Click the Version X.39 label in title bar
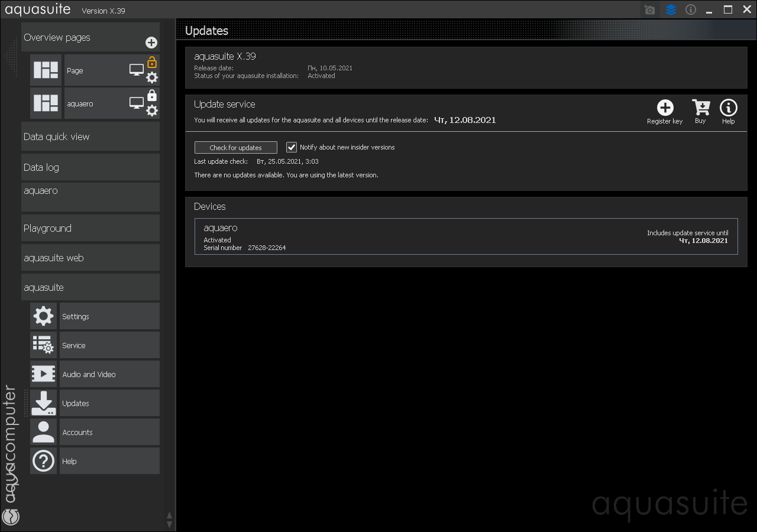This screenshot has height=532, width=757. click(103, 11)
